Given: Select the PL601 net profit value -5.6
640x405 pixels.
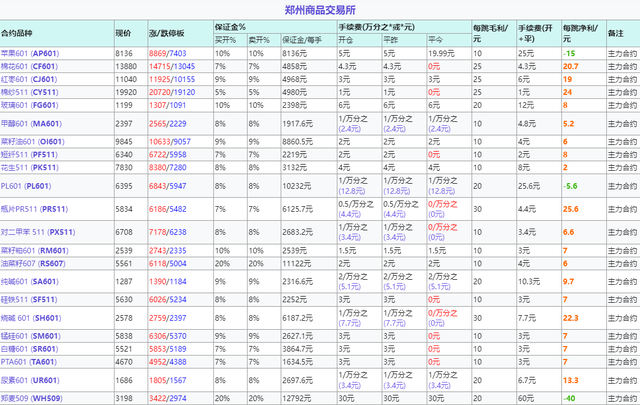Looking at the screenshot, I should tap(570, 186).
